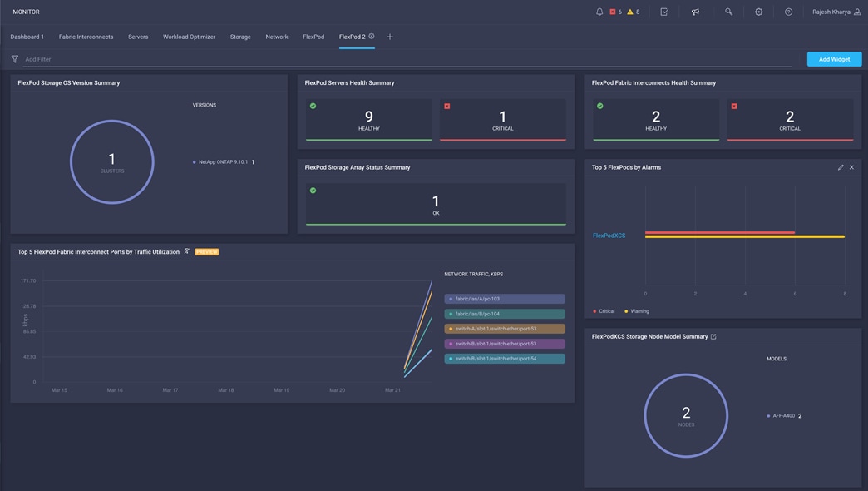868x491 pixels.
Task: Click the user profile icon
Action: pyautogui.click(x=857, y=12)
